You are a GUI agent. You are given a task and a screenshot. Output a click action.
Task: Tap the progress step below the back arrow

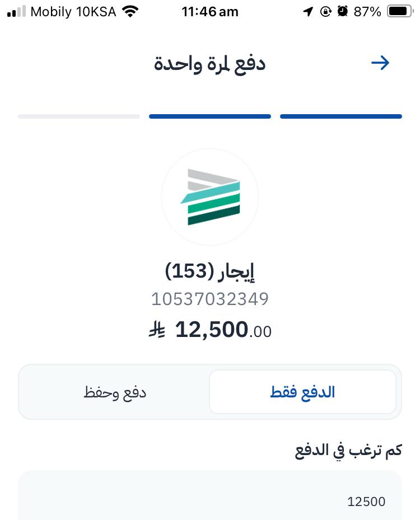[x=341, y=116]
